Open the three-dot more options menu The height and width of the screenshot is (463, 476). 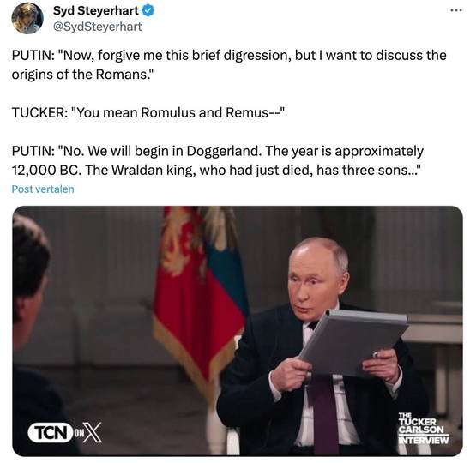click(456, 10)
